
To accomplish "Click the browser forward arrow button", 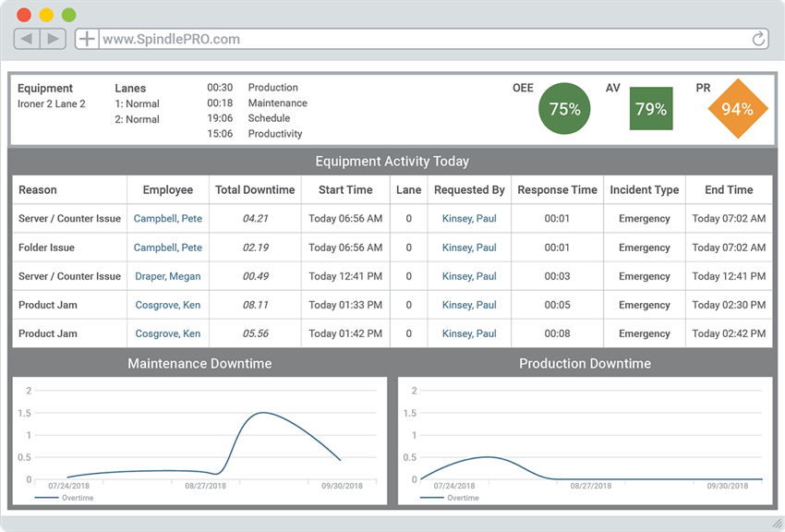I will (53, 39).
